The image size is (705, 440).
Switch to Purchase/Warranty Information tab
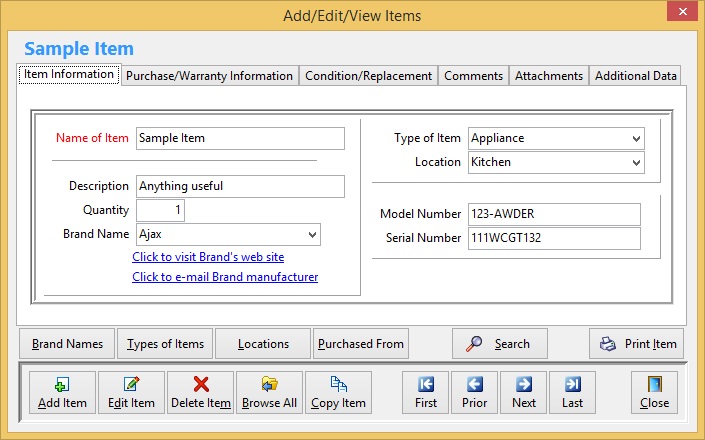(209, 76)
